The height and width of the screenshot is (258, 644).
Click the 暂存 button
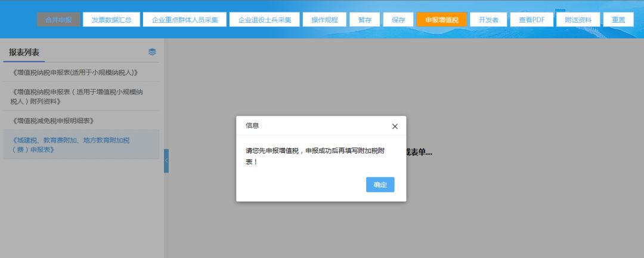coord(364,20)
